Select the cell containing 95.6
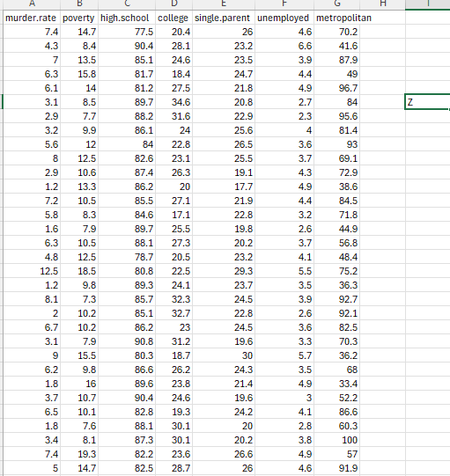This screenshot has height=476, width=450. [x=337, y=116]
